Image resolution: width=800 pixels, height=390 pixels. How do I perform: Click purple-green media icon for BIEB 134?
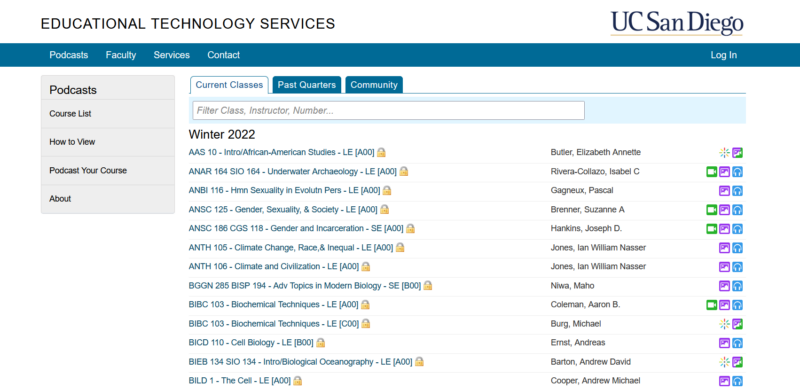click(737, 362)
